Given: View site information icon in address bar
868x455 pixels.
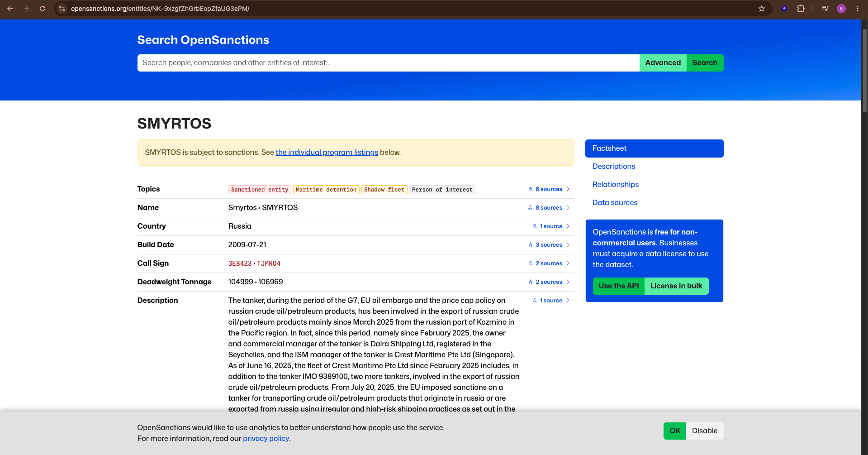Looking at the screenshot, I should coord(62,9).
